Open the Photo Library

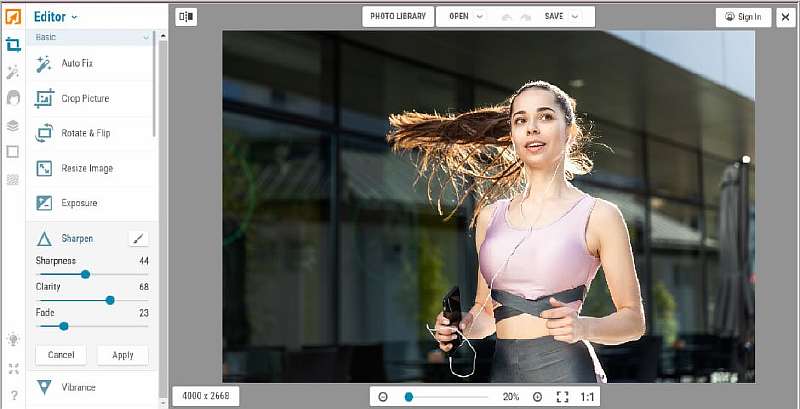click(398, 17)
